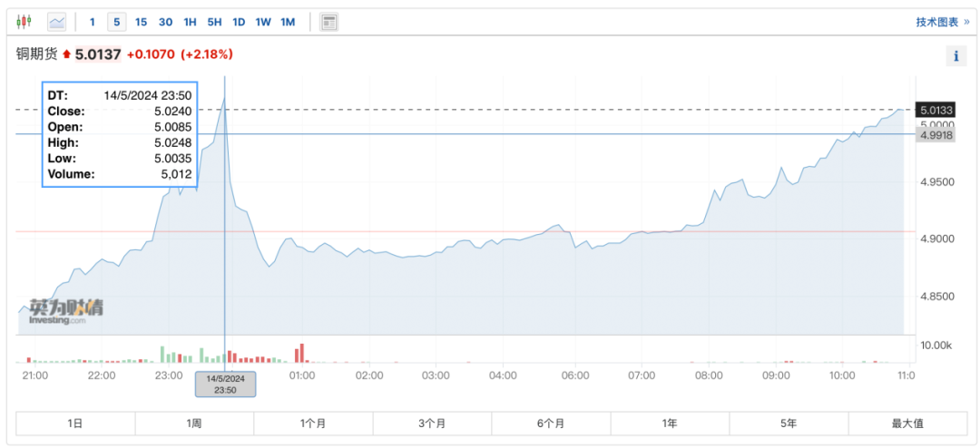Image resolution: width=980 pixels, height=448 pixels.
Task: Choose the 5H interval
Action: coord(214,22)
